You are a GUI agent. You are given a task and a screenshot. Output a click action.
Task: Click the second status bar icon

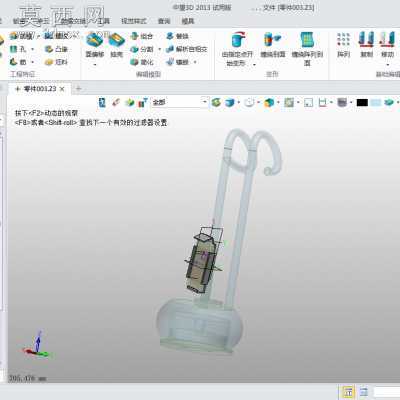364,392
